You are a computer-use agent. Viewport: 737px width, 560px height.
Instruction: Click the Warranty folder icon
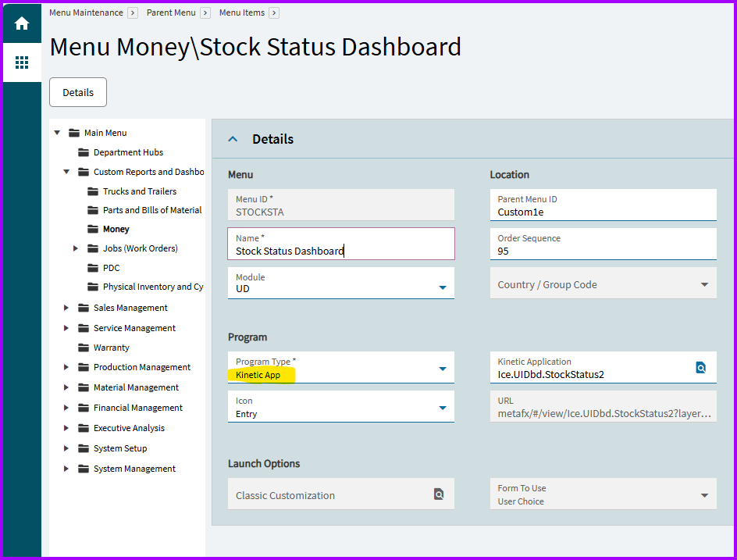coord(84,348)
